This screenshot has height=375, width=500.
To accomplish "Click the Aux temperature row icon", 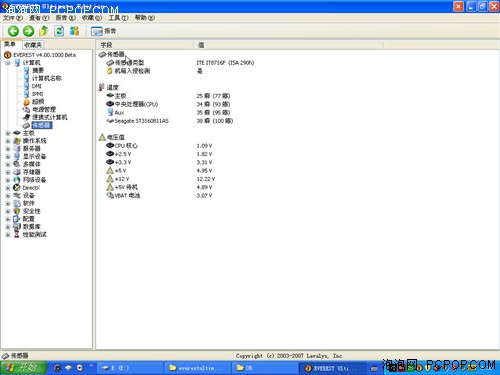I will tap(110, 112).
